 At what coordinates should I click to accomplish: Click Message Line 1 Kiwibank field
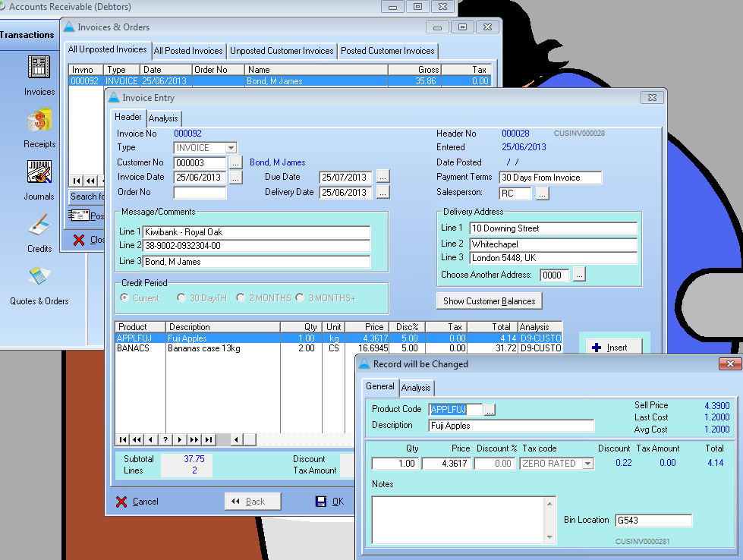[x=257, y=232]
